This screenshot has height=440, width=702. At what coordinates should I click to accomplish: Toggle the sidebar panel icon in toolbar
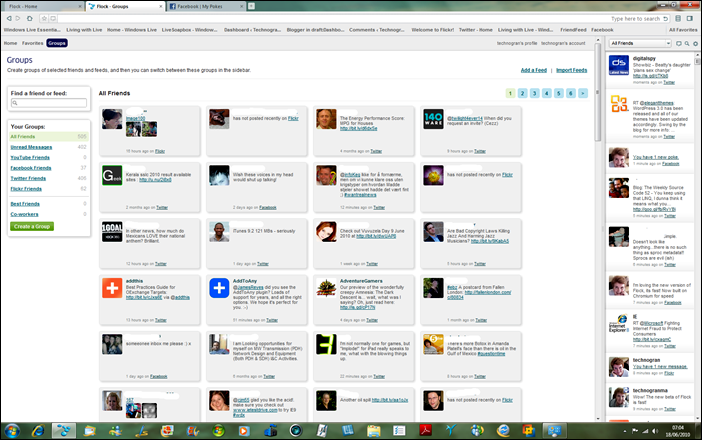690,18
